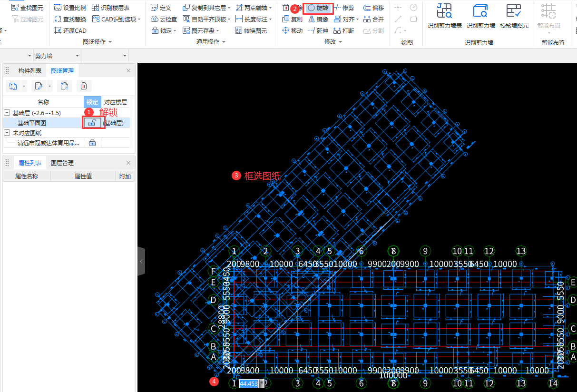Image resolution: width=577 pixels, height=392 pixels.
Task: Switch to the 属性列表 tab
Action: click(30, 163)
